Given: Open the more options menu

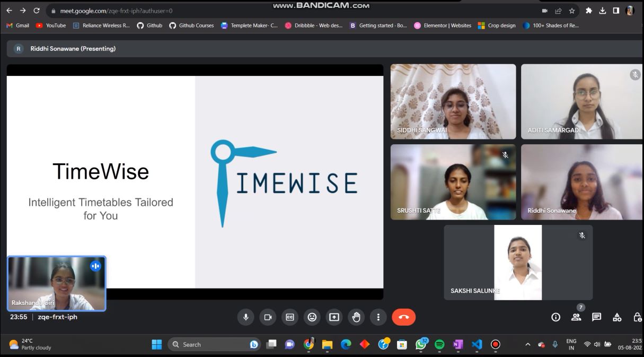Looking at the screenshot, I should pyautogui.click(x=378, y=317).
